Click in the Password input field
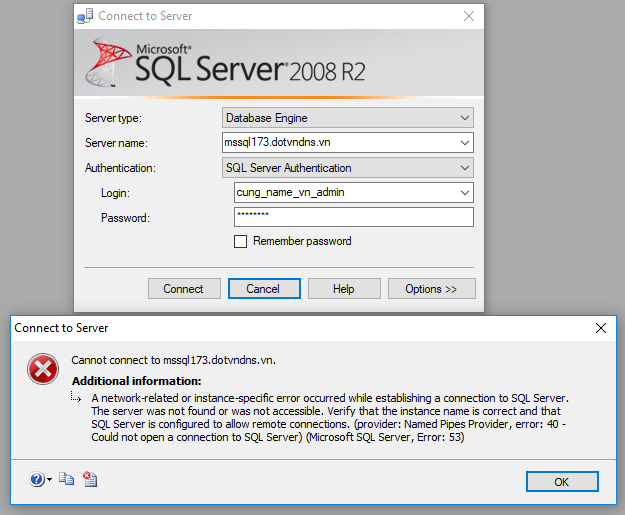 click(x=354, y=217)
